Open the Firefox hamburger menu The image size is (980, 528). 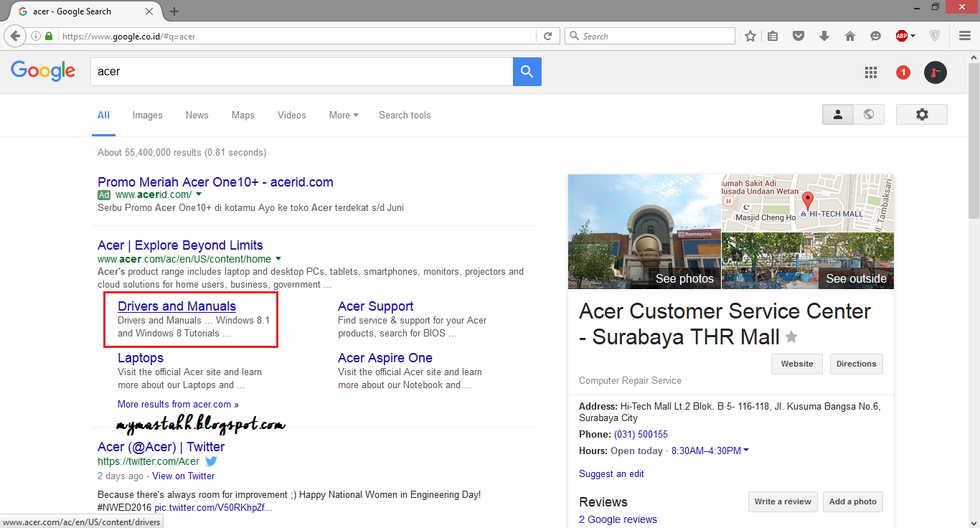(965, 36)
